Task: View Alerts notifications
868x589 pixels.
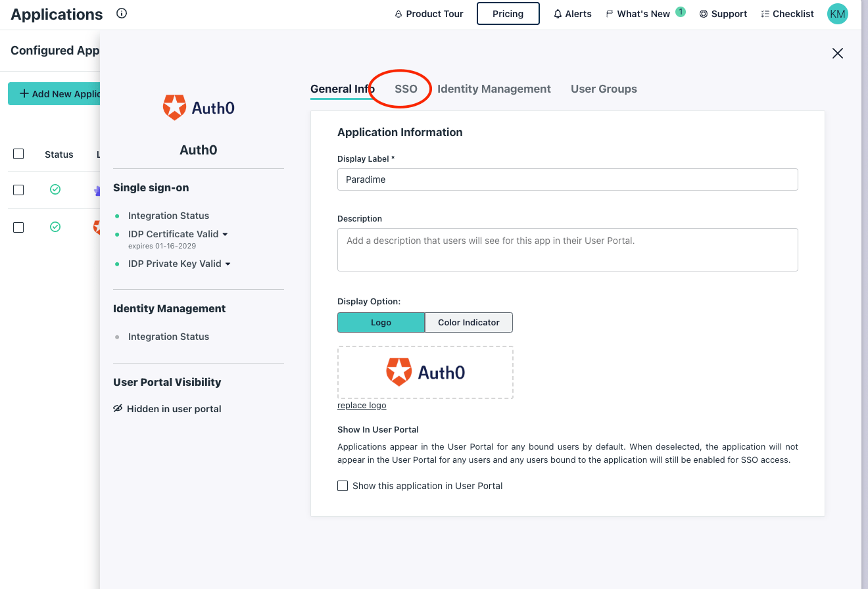Action: (572, 14)
